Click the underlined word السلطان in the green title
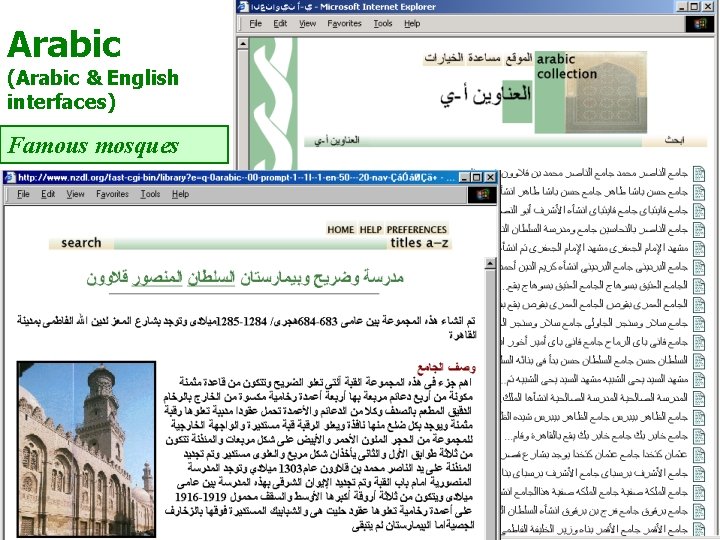 [x=211, y=277]
